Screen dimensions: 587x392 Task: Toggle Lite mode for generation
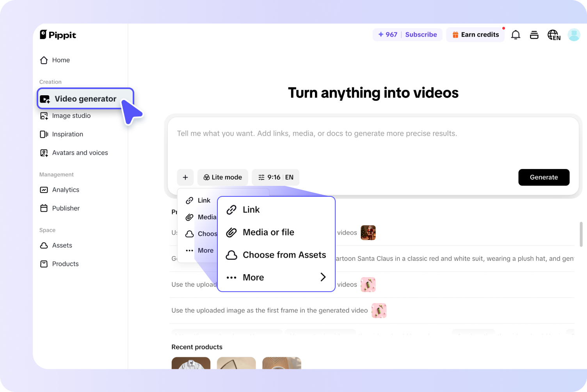(222, 177)
